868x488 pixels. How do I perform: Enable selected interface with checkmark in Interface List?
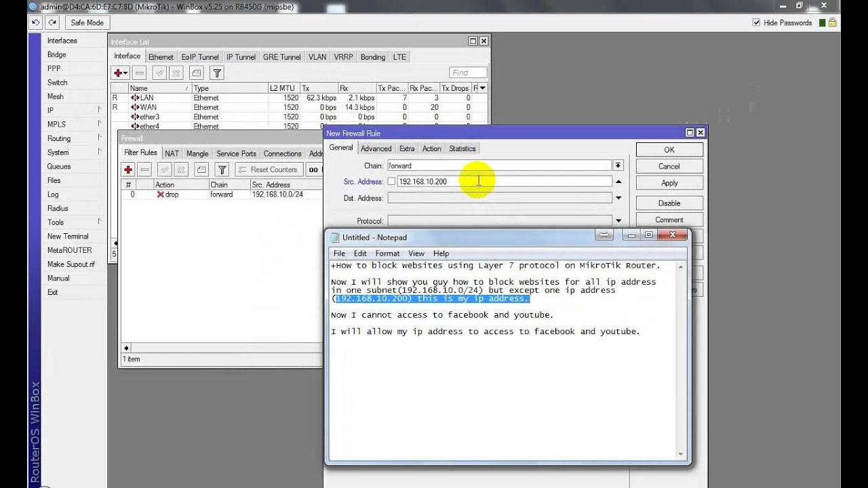159,73
